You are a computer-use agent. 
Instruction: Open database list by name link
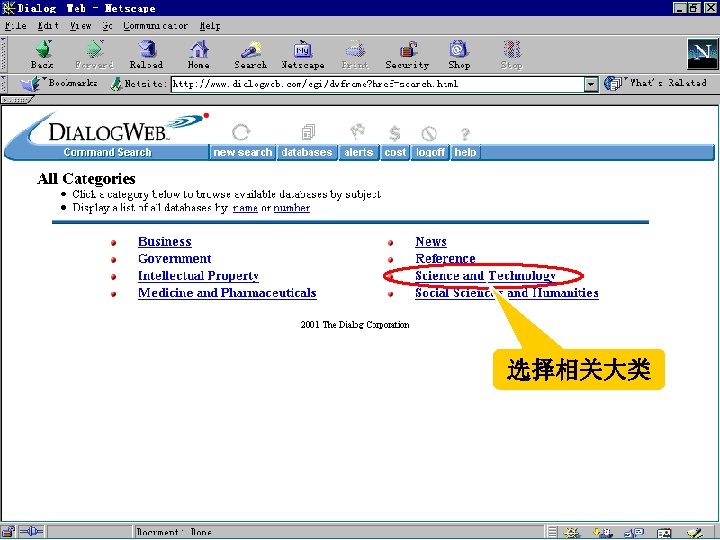[x=245, y=208]
